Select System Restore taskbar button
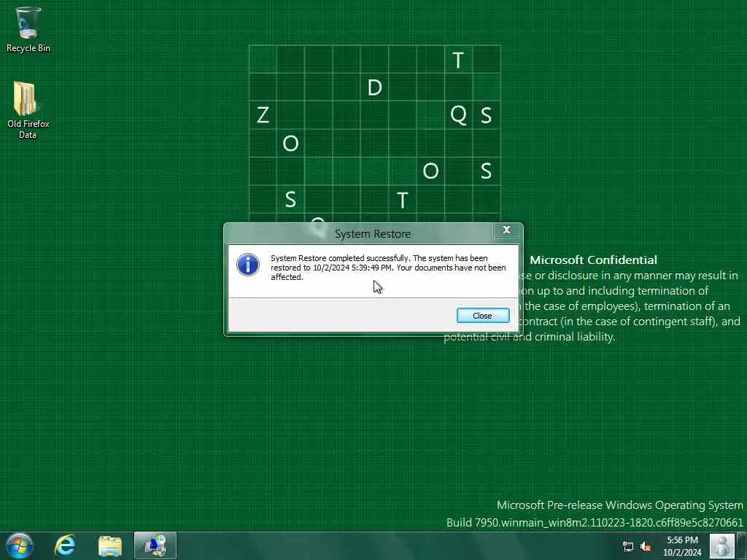Image resolution: width=747 pixels, height=560 pixels. 155,545
